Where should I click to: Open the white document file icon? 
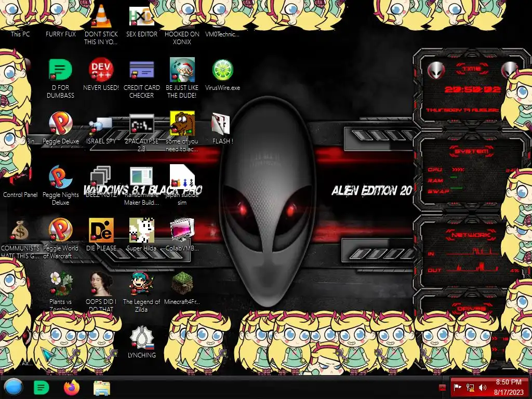click(x=182, y=177)
